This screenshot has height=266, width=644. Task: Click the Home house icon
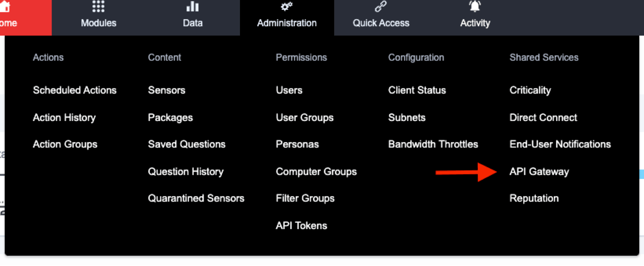tap(5, 6)
